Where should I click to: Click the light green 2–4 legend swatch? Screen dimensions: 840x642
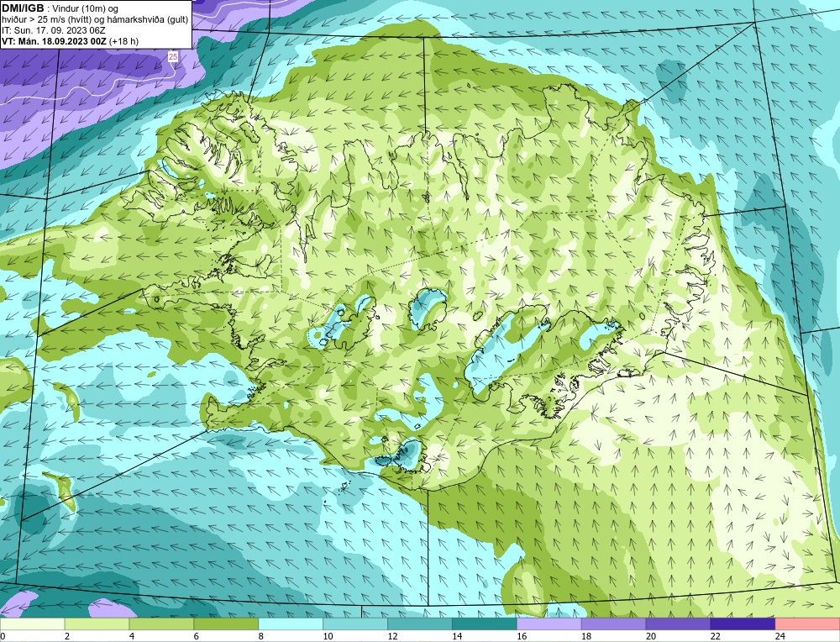pos(97,624)
